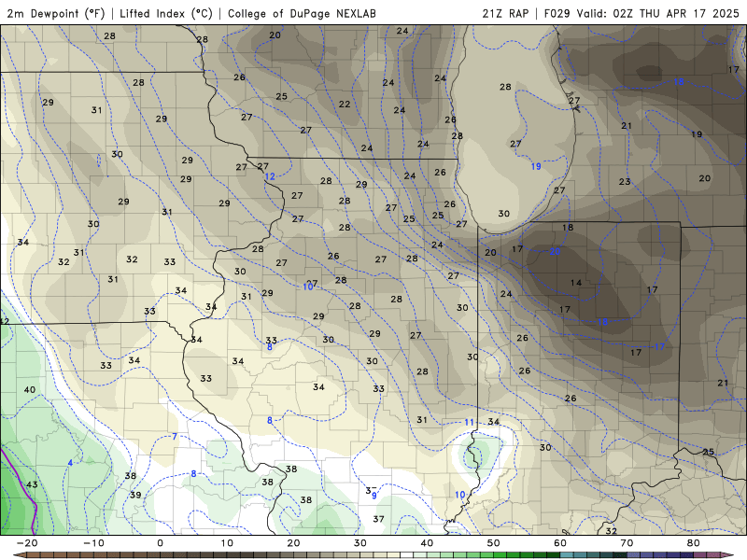Click the blue lifted index label 20
This screenshot has width=747, height=560.
555,251
